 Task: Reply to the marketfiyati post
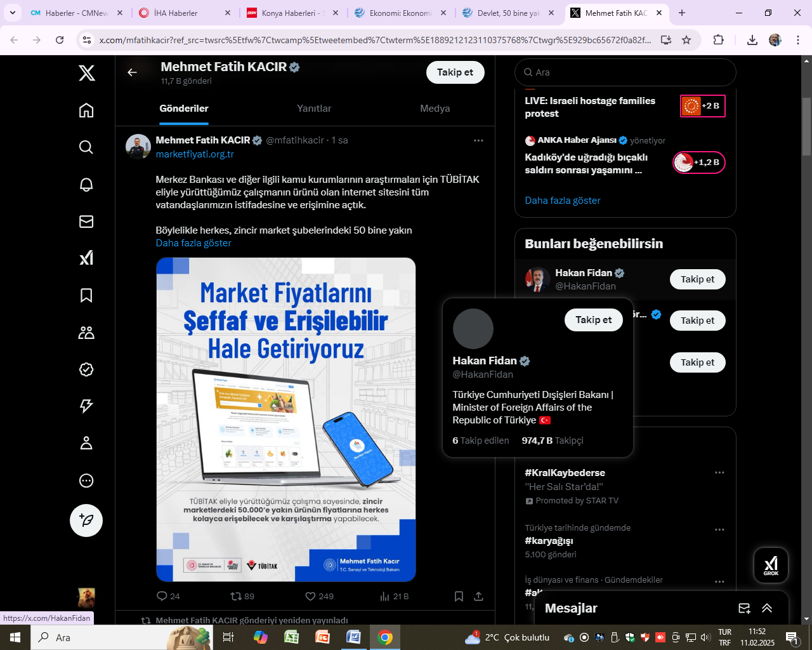pos(168,596)
